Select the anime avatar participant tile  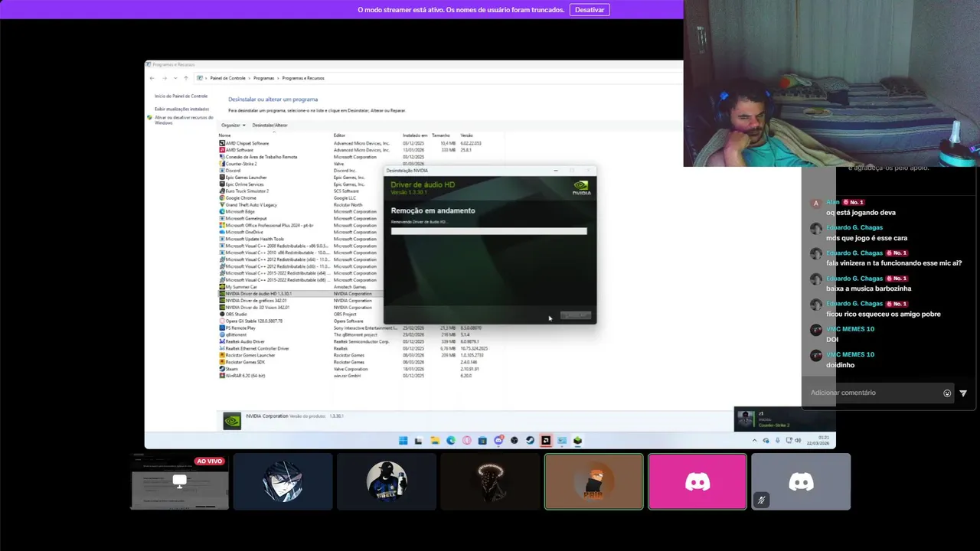[x=283, y=481]
